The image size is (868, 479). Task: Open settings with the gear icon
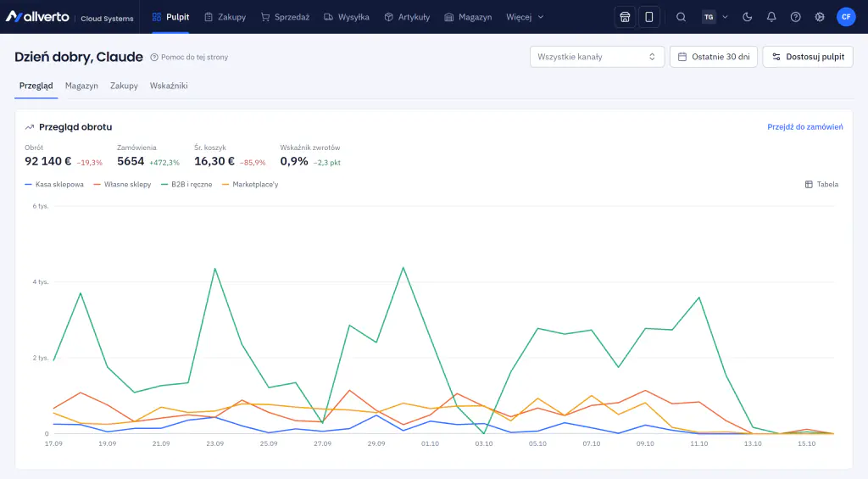(x=820, y=17)
